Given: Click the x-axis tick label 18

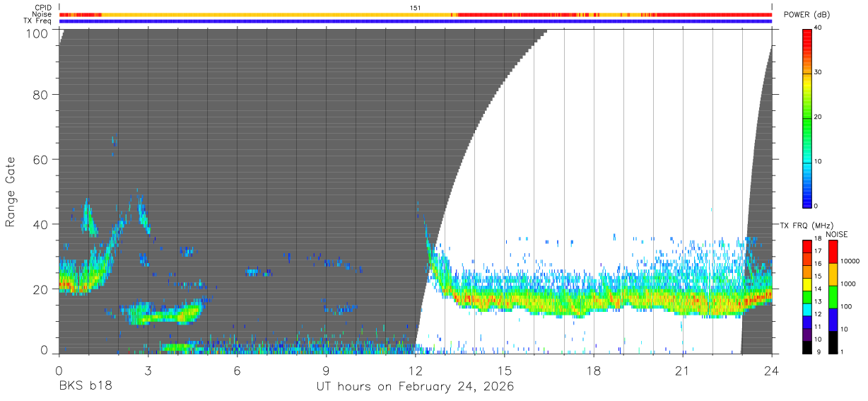Looking at the screenshot, I should coord(594,371).
